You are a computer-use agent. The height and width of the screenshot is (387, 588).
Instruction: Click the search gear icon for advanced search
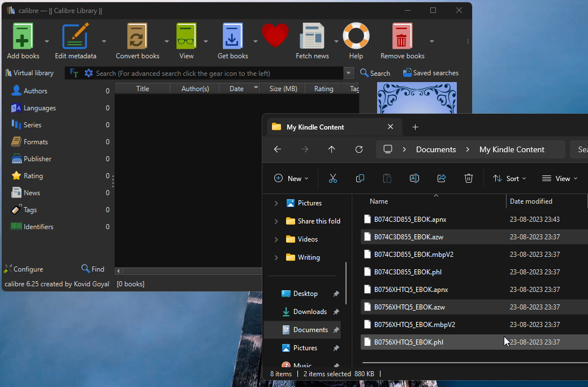pyautogui.click(x=88, y=73)
